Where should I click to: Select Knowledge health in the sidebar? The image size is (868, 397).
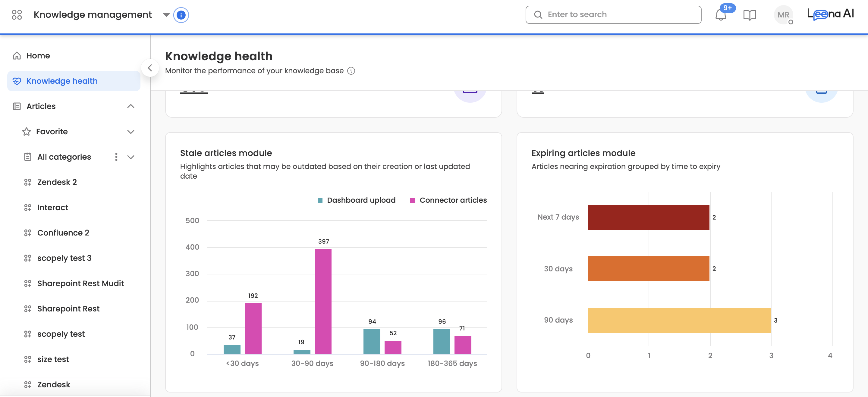coord(62,81)
